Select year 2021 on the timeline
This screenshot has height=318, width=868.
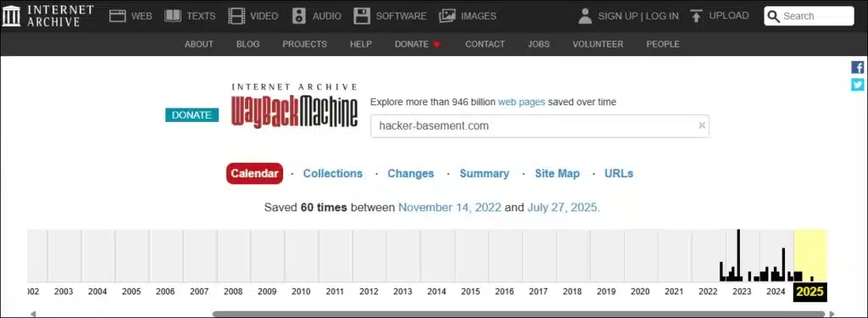(x=674, y=292)
